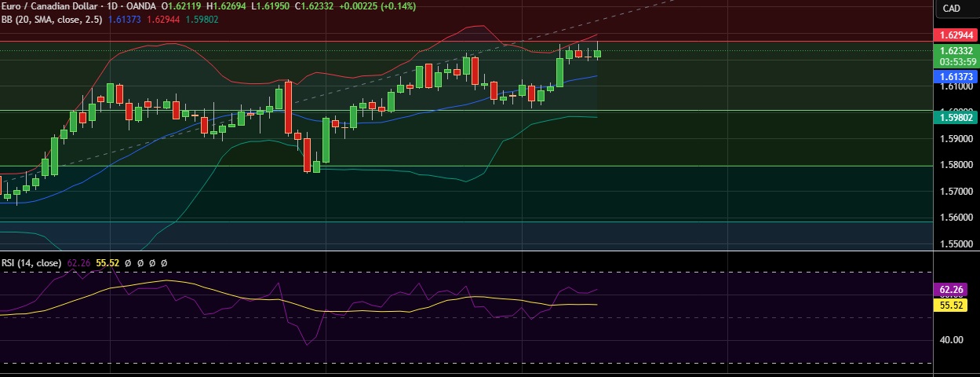The height and width of the screenshot is (377, 980).
Task: Click the 1.59000 price axis label
Action: point(955,139)
